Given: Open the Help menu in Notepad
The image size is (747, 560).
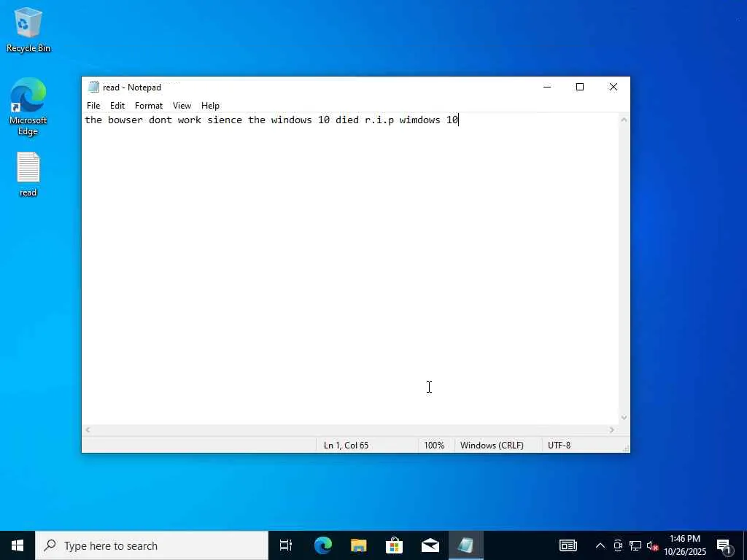Looking at the screenshot, I should (x=210, y=106).
